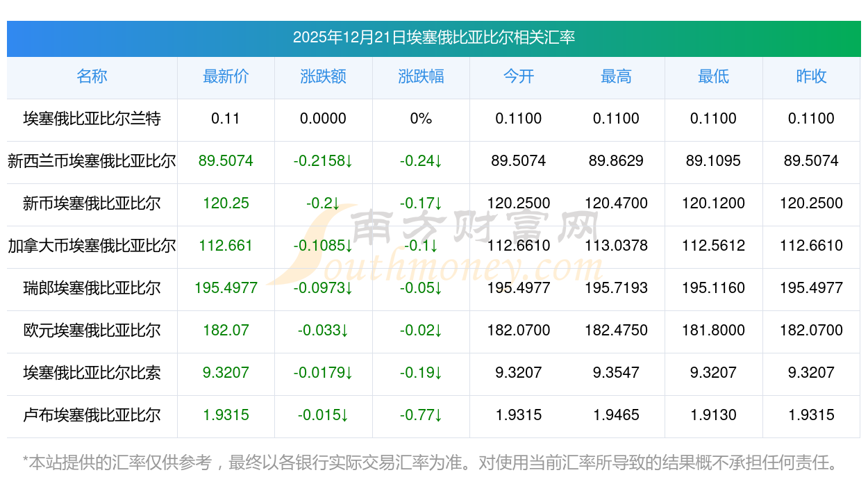
Task: Select the 涨跌幅 column header
Action: click(421, 76)
